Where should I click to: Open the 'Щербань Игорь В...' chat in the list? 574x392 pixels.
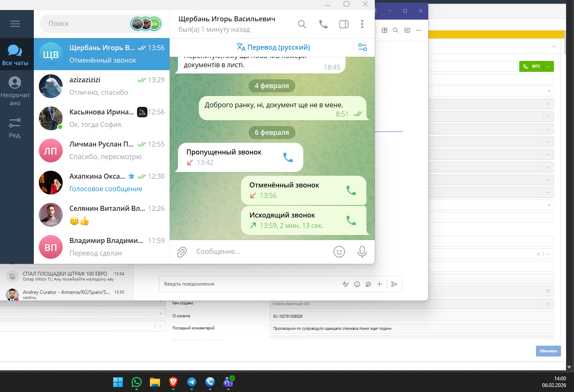102,54
